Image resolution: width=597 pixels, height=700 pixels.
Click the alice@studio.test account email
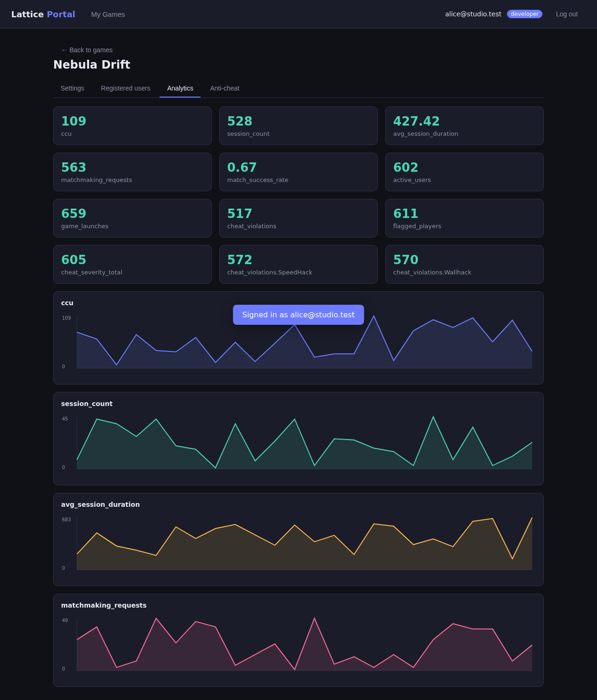473,14
